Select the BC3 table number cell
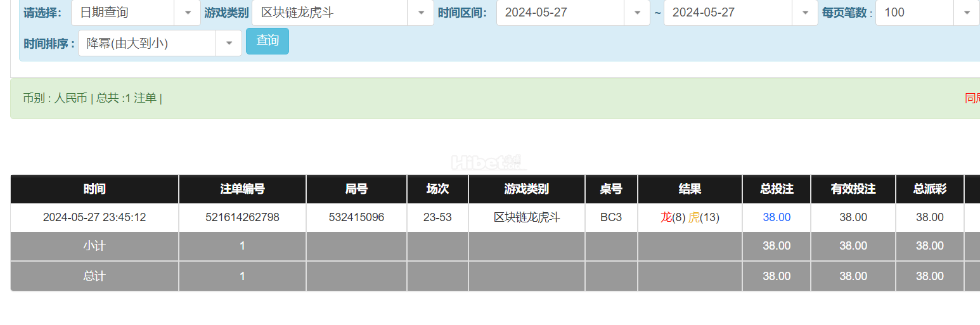Viewport: 980px width, 325px height. (x=611, y=217)
